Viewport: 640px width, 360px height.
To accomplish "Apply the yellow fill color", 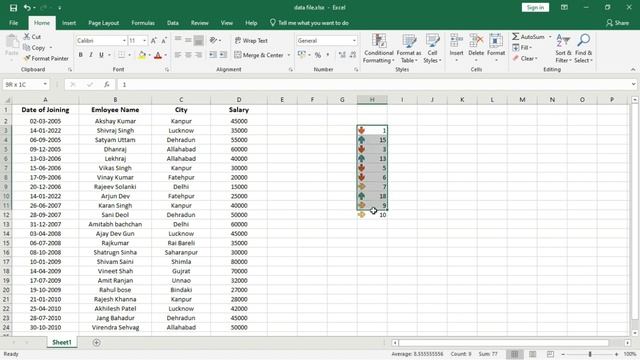I will (x=142, y=55).
